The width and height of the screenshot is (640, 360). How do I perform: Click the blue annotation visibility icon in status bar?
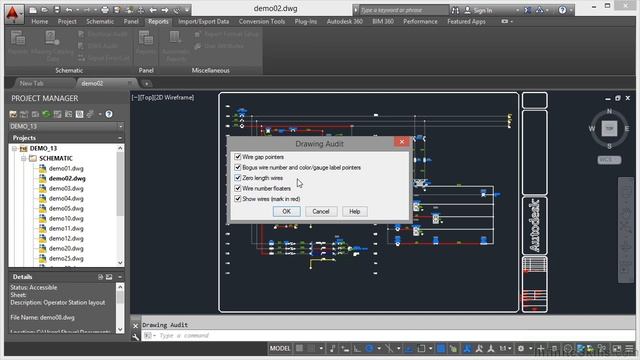pyautogui.click(x=467, y=349)
